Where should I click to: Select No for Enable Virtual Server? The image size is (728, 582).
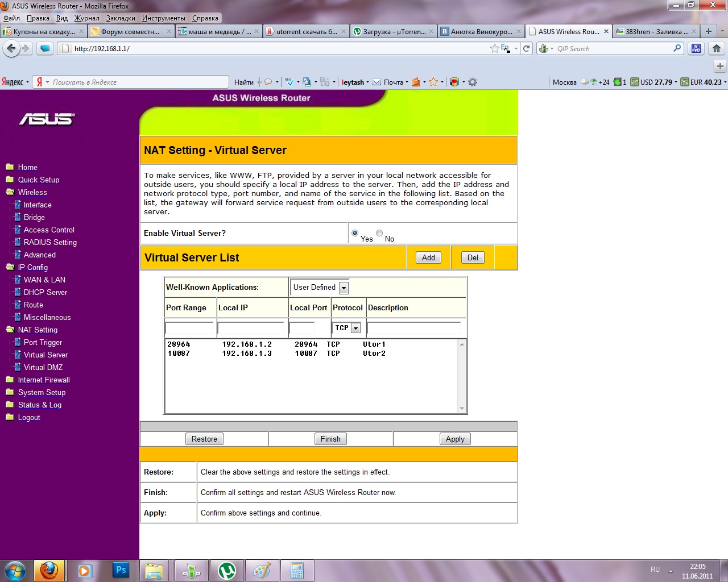click(379, 233)
